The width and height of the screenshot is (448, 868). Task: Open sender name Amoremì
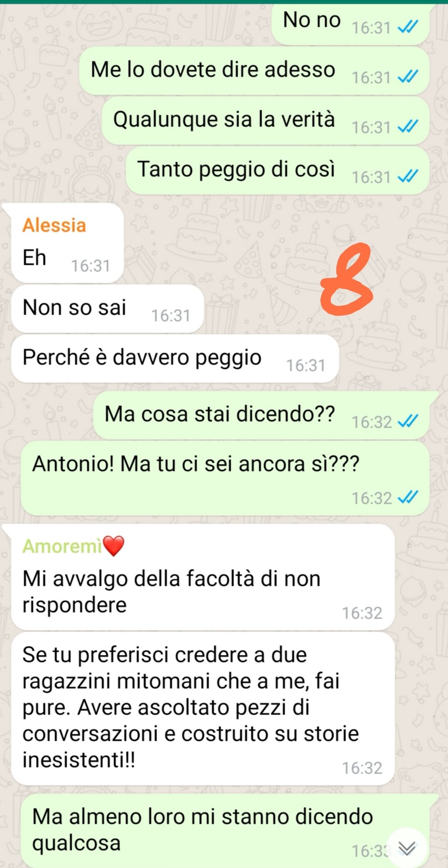(62, 546)
